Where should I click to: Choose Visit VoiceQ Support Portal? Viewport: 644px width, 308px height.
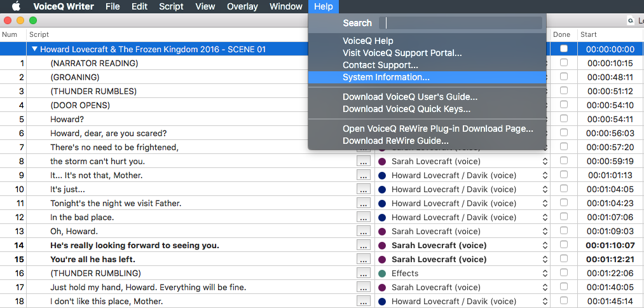[x=427, y=53]
